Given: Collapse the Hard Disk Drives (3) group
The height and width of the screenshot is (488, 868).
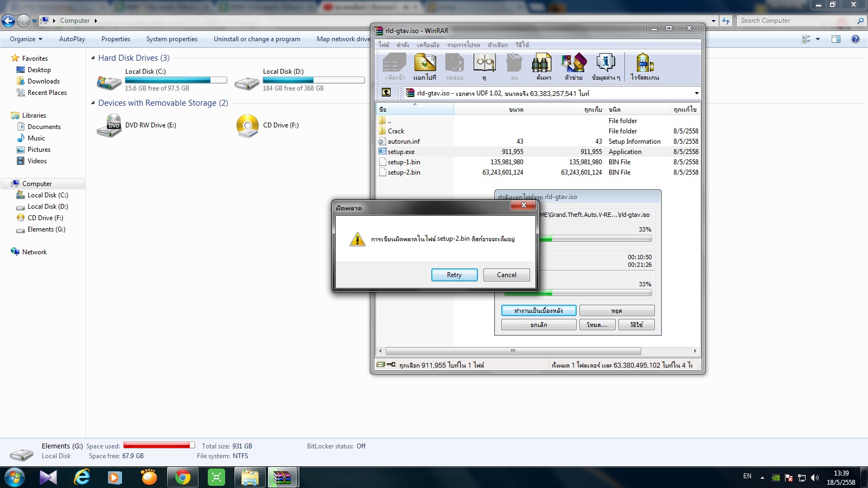Looking at the screenshot, I should click(93, 58).
